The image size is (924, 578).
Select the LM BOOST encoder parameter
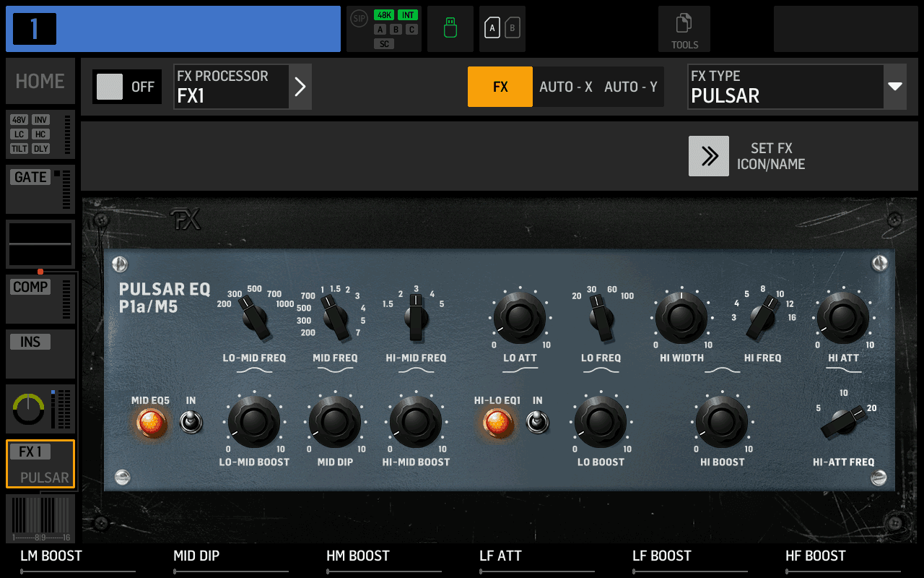click(x=78, y=561)
